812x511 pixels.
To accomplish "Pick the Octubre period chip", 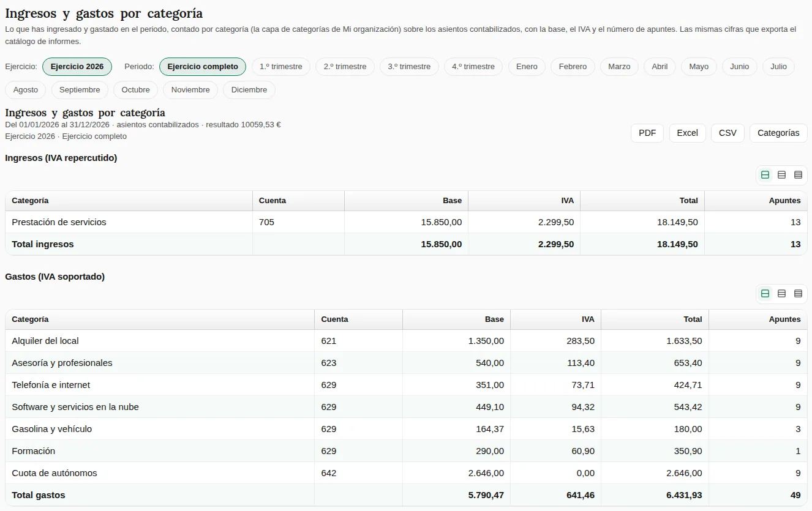I will (x=135, y=90).
